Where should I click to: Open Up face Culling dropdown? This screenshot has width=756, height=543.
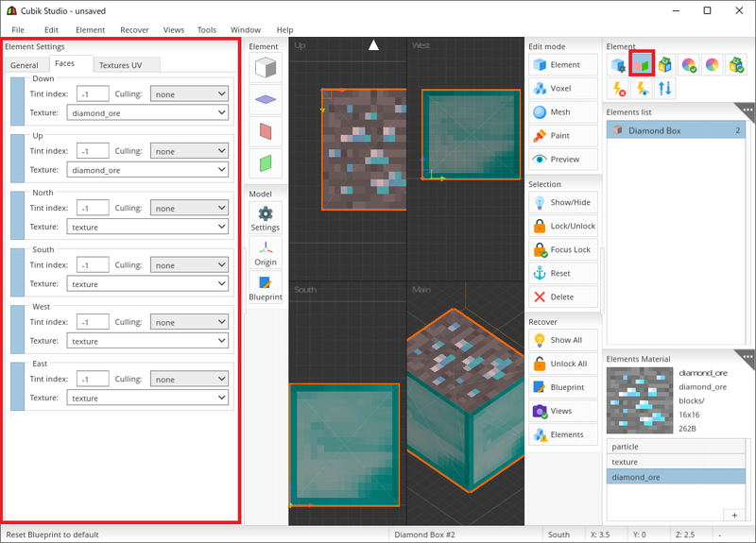(x=190, y=151)
